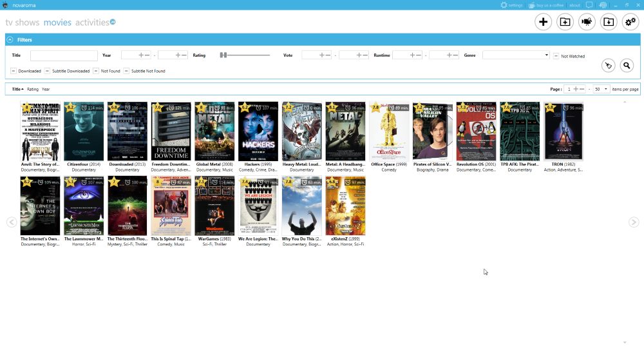644x348 pixels.
Task: Toggle the Not Found checkbox
Action: click(96, 71)
